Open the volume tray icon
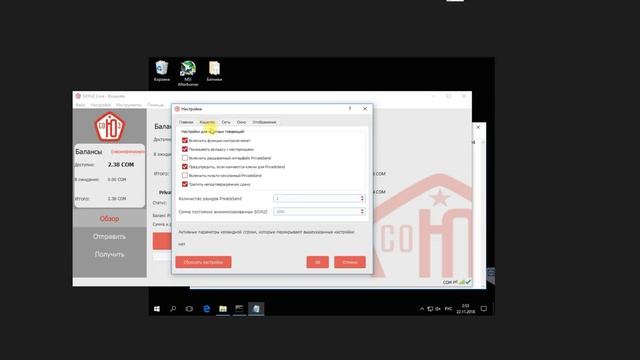 438,309
